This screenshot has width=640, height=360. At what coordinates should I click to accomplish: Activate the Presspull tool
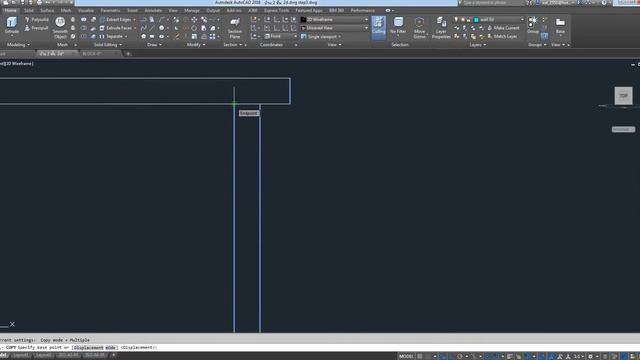tap(36, 28)
